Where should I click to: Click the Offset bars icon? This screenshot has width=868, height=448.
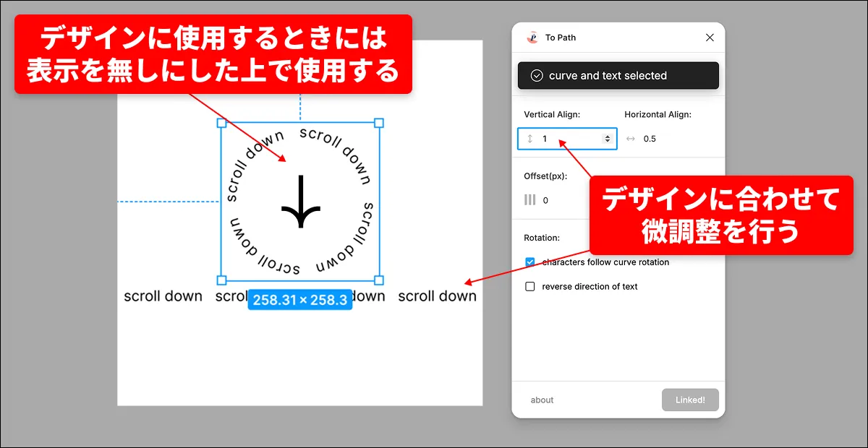click(530, 200)
